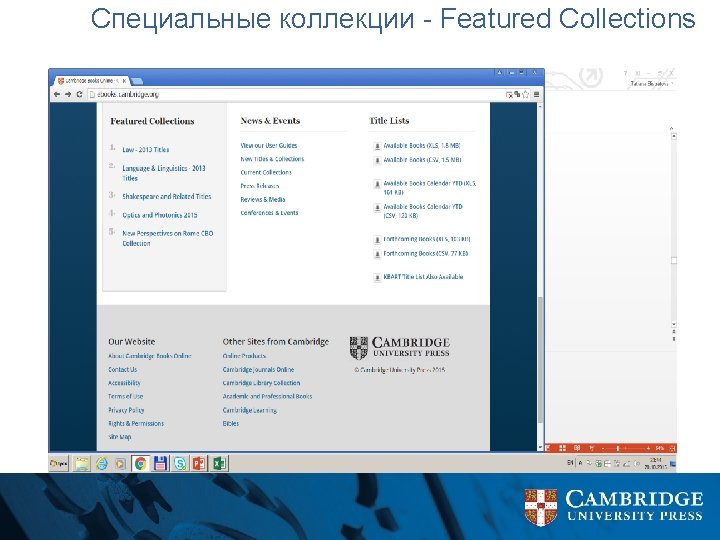The width and height of the screenshot is (720, 540).
Task: Open Terms of Use footer link
Action: point(125,396)
